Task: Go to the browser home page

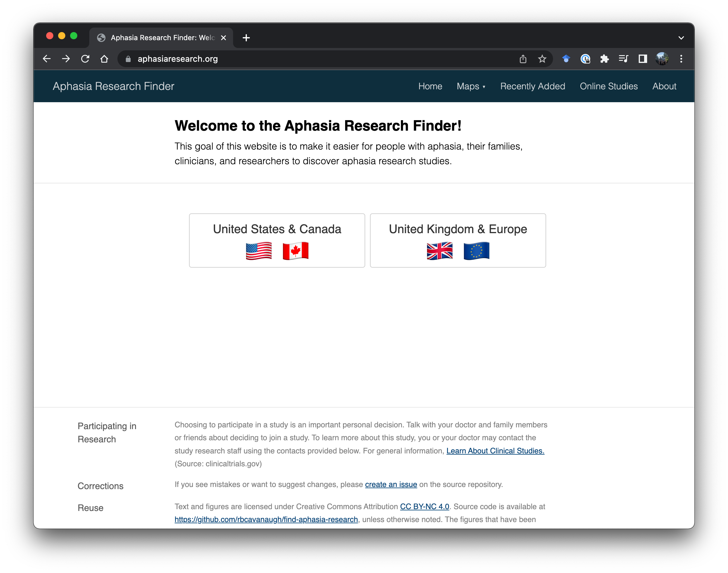Action: click(104, 59)
